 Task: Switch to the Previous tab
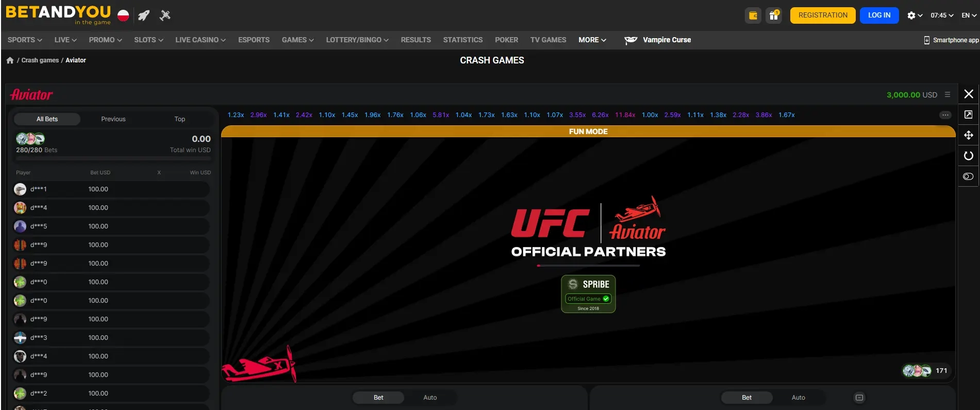(113, 119)
